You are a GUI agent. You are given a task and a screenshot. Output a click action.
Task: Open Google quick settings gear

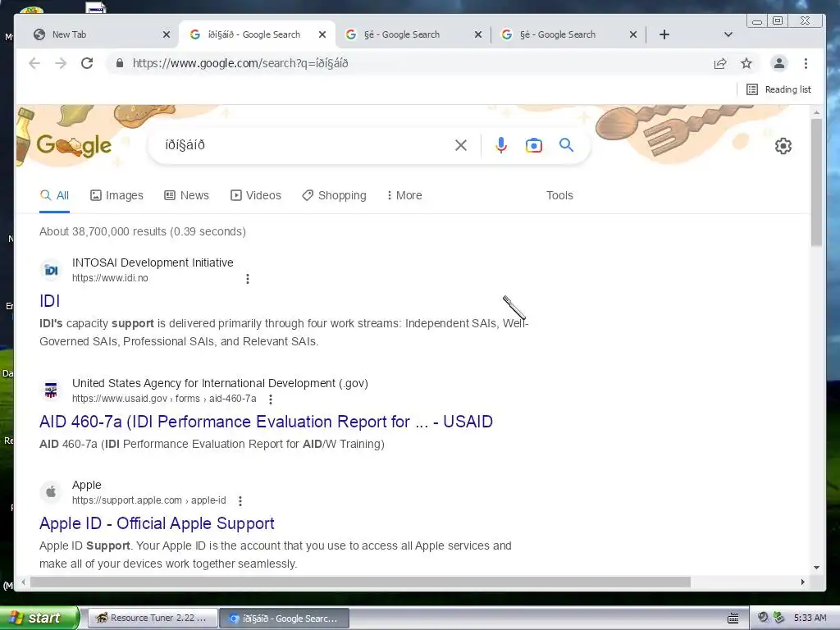tap(783, 146)
